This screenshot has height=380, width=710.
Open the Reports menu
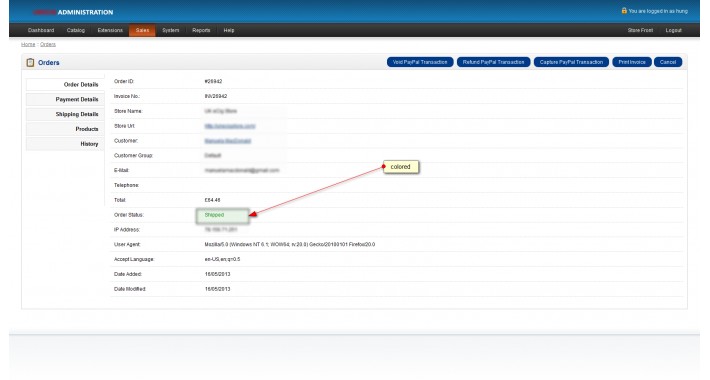[x=201, y=30]
